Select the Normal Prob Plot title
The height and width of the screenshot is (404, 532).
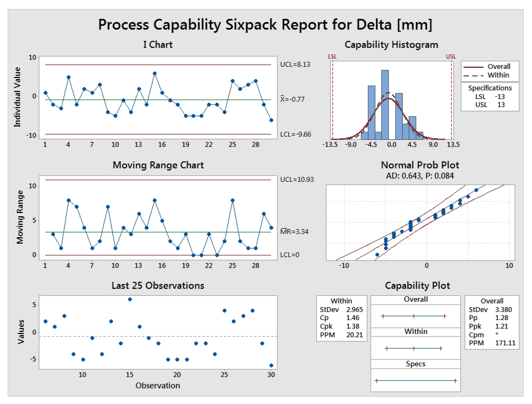420,165
